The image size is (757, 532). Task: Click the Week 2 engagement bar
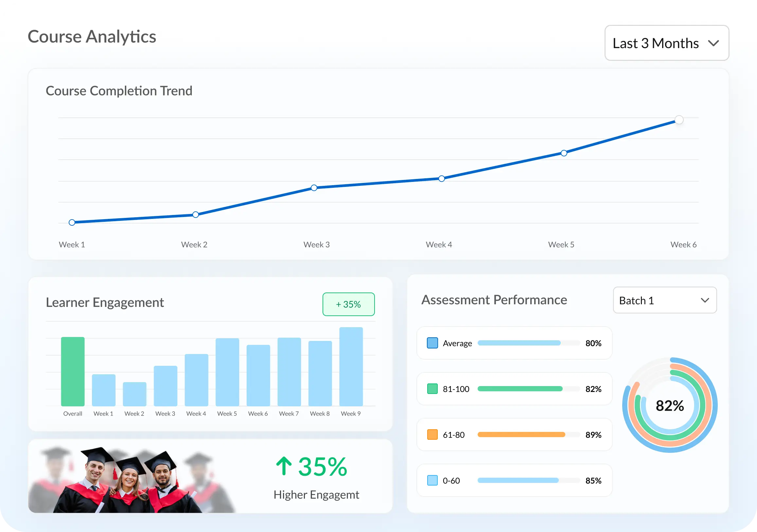coord(134,394)
